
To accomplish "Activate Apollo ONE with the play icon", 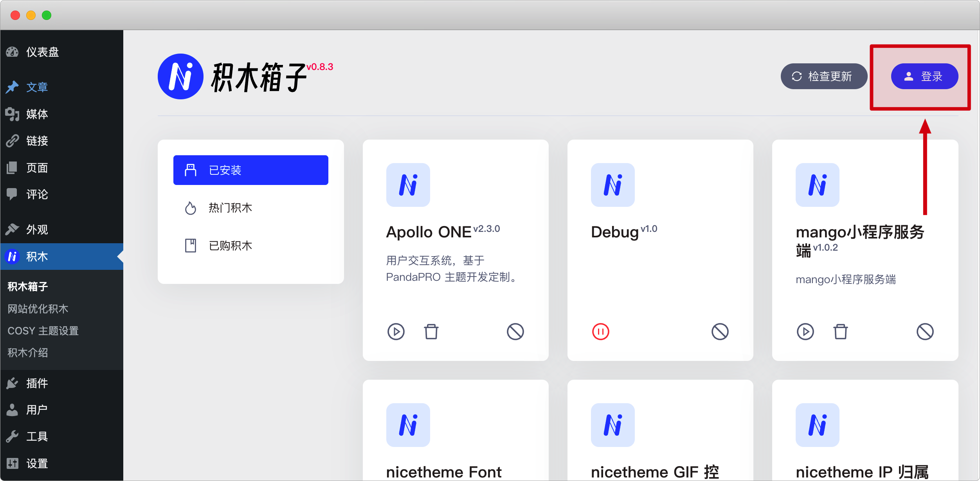I will pos(396,332).
